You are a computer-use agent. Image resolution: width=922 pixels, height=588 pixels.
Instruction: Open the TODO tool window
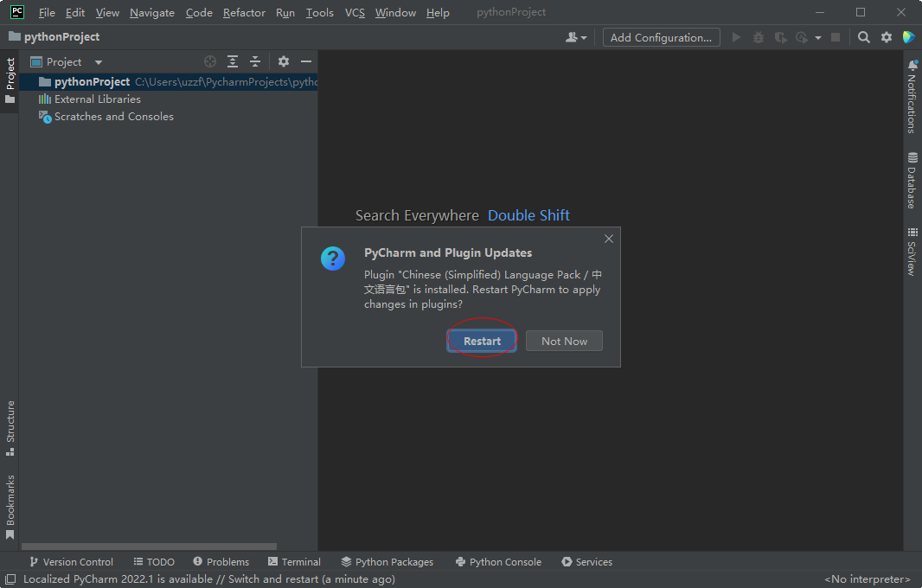(154, 562)
